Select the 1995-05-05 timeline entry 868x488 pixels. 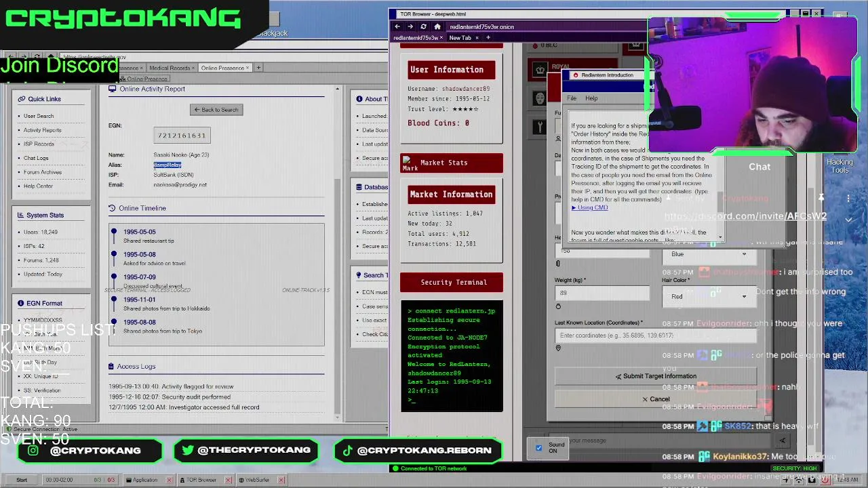click(x=139, y=232)
